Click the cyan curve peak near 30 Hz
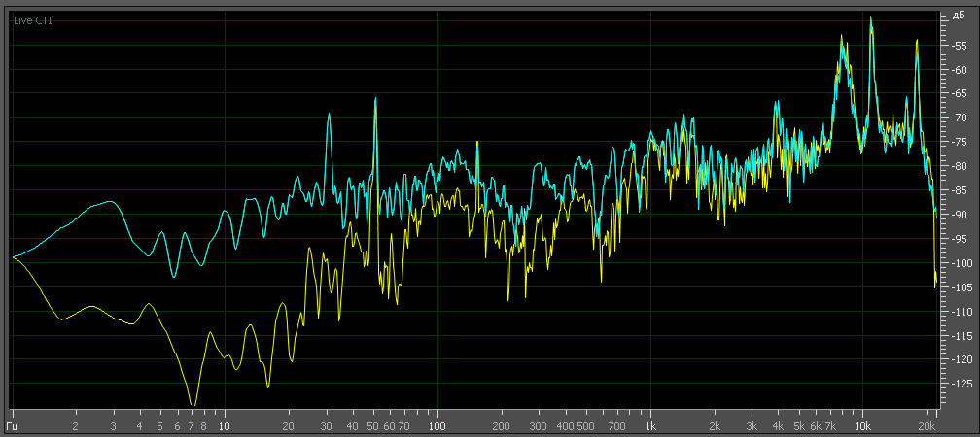The height and width of the screenshot is (437, 980). (x=329, y=114)
